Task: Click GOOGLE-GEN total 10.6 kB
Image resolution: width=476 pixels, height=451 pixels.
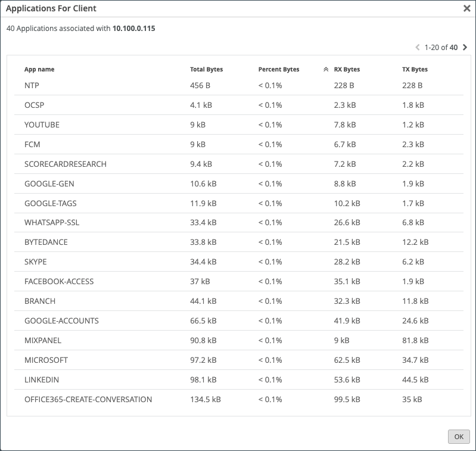Action: pos(203,183)
